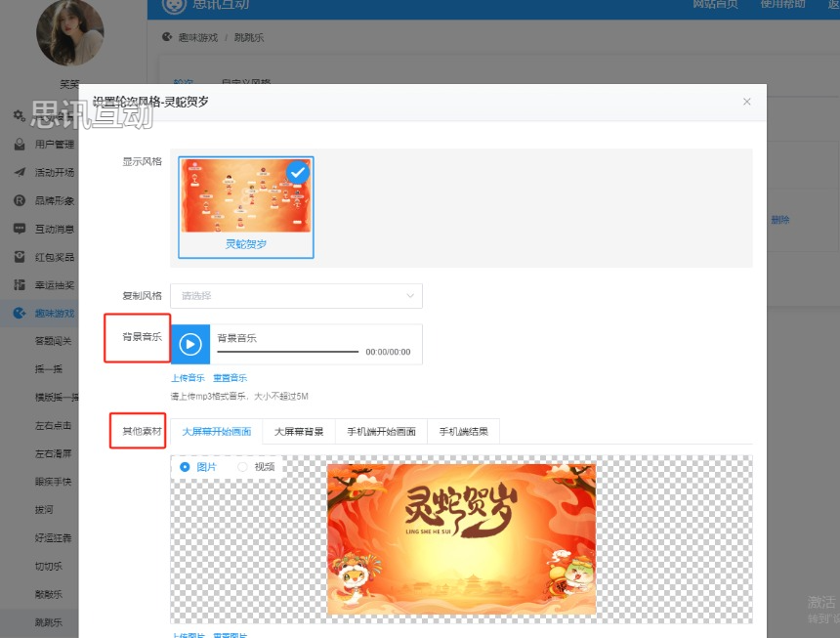Open 用户管理 in sidebar
840x638 pixels.
[54, 144]
